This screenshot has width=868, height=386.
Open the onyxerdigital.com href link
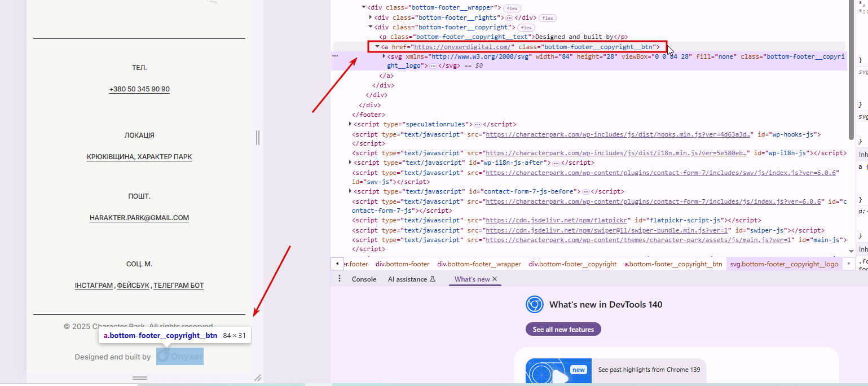pos(462,47)
